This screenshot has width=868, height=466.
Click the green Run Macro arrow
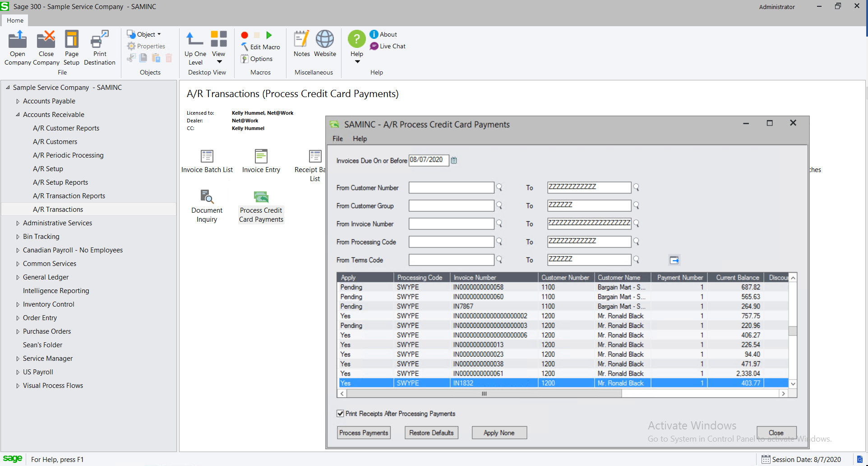click(269, 35)
